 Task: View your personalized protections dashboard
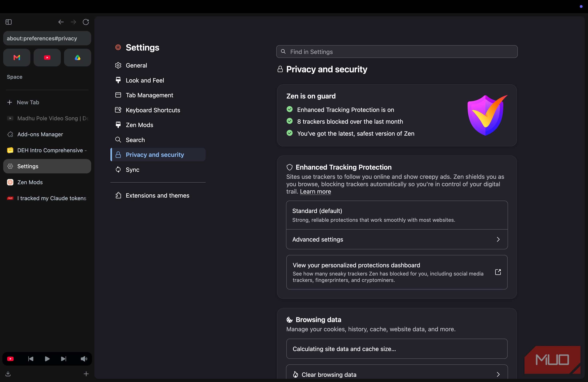397,272
